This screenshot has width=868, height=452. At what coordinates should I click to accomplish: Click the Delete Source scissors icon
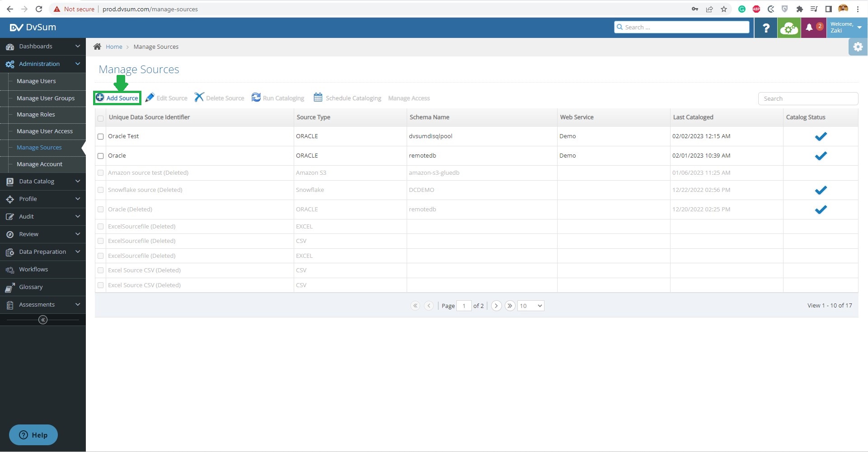click(198, 97)
